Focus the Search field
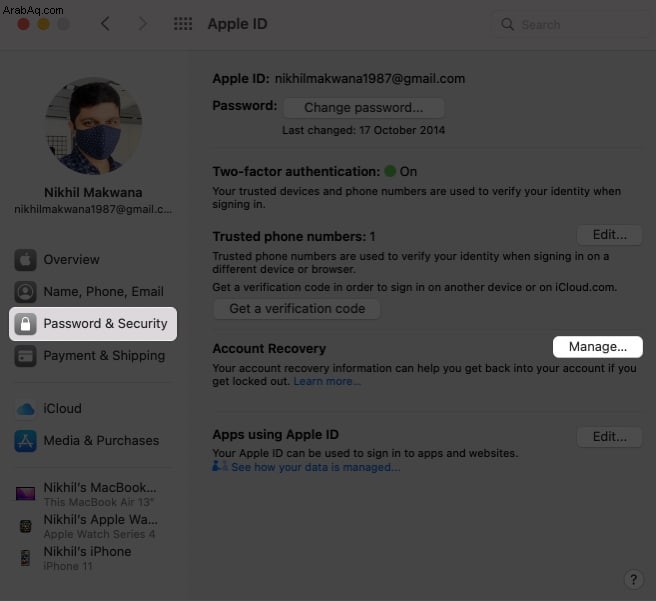Viewport: 656px width, 601px height. tap(571, 25)
